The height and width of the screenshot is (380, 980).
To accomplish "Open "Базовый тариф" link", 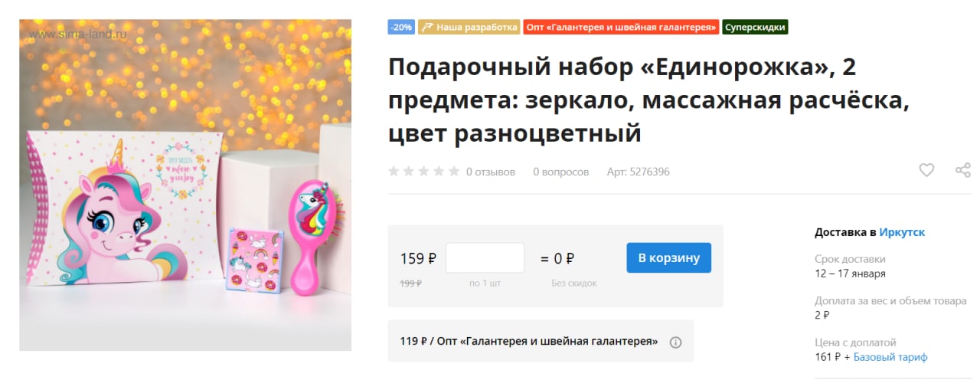I will point(890,357).
